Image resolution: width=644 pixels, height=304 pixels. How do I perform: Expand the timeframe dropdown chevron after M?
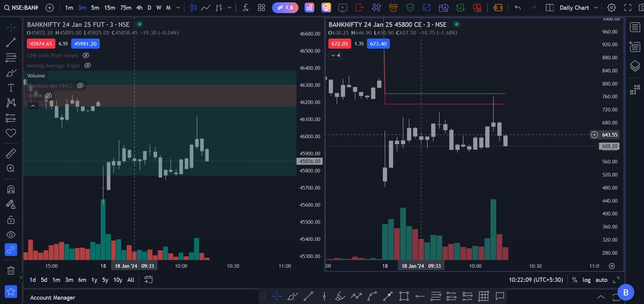coord(178,8)
